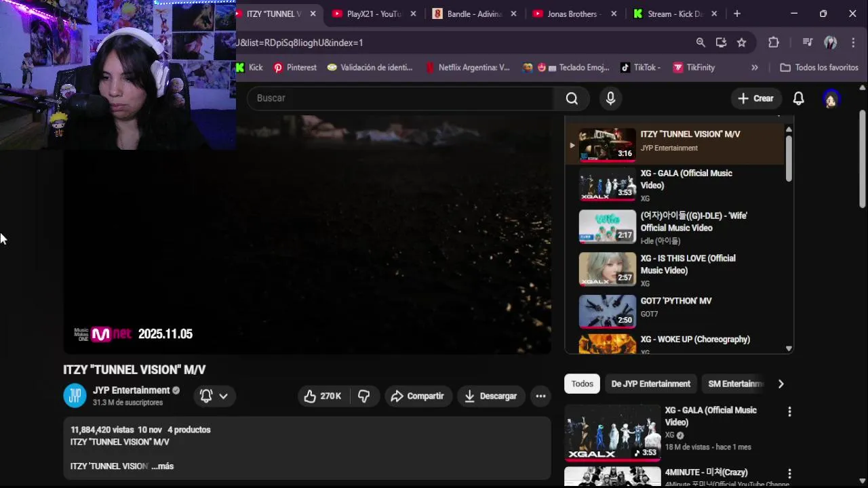
Task: Install app icon in address bar
Action: click(721, 42)
